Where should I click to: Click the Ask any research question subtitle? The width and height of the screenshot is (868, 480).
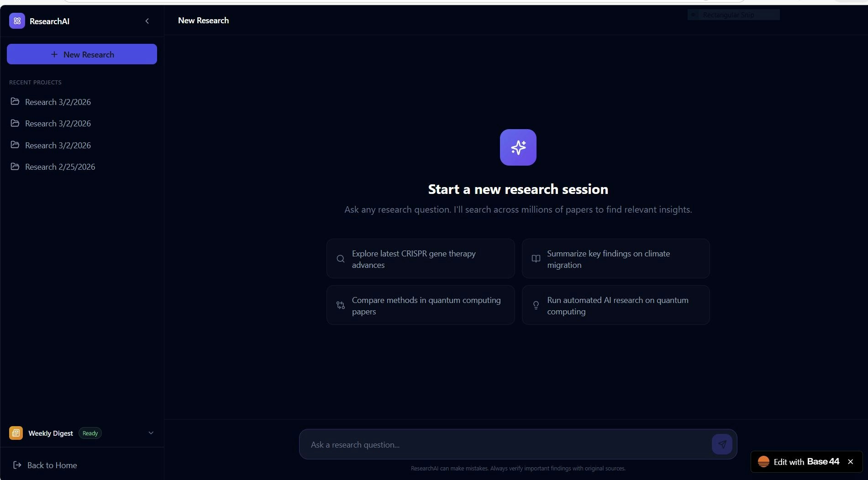tap(518, 209)
